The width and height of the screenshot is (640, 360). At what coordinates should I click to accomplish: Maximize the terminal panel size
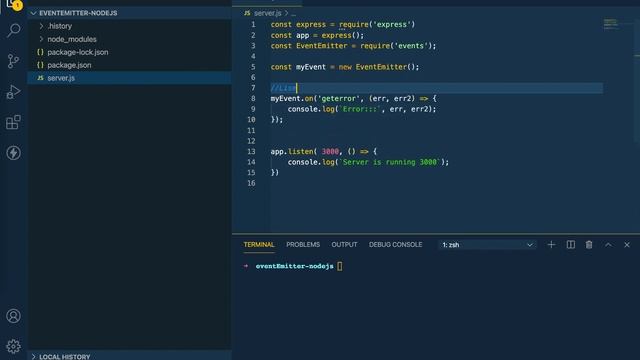pyautogui.click(x=608, y=244)
